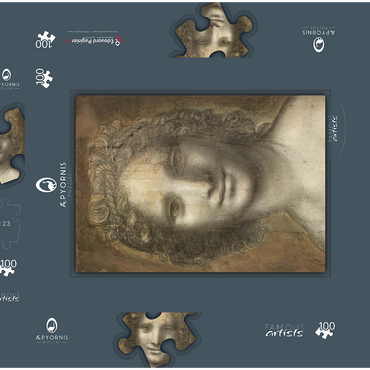370x370 pixels.
Task: Click the rotated Famous Artists label right of artwork
Action: (x=333, y=128)
